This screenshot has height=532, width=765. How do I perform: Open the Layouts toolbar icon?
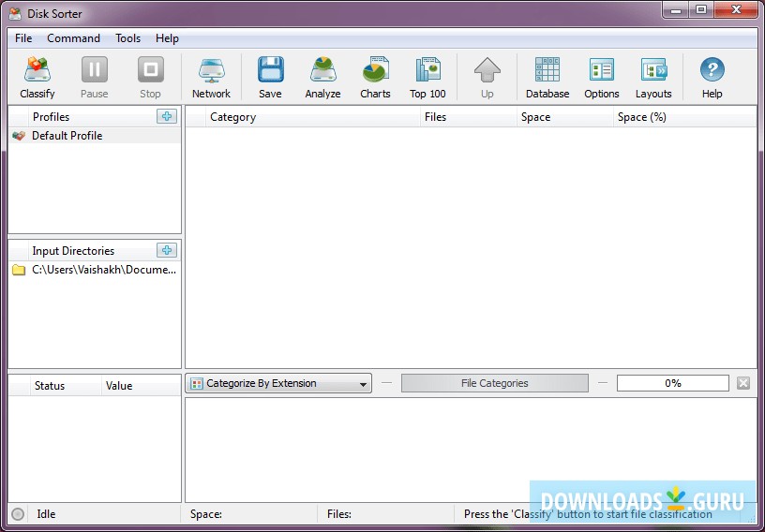(653, 69)
